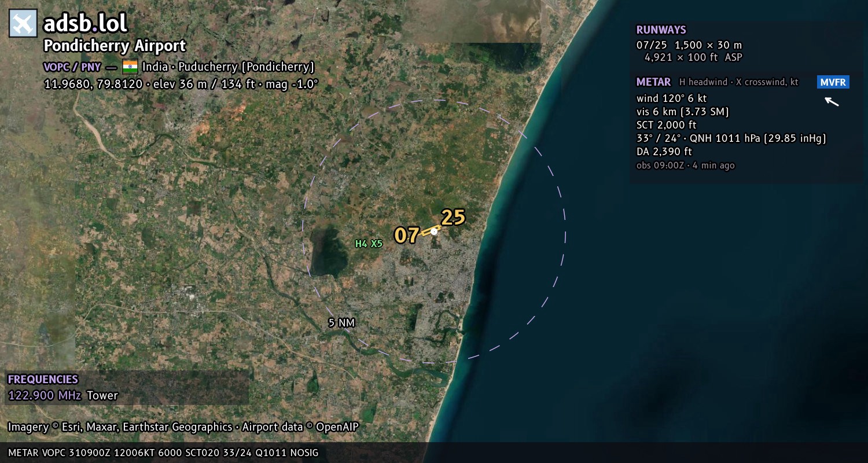Click the VOPC / PNY airport code
Image resolution: width=868 pixels, height=463 pixels.
coord(72,67)
